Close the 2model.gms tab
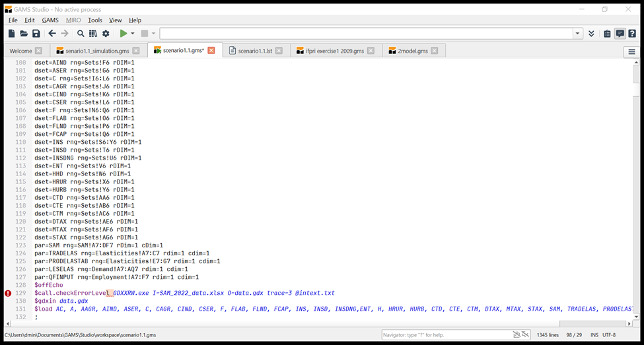The width and height of the screenshot is (644, 345). click(434, 51)
